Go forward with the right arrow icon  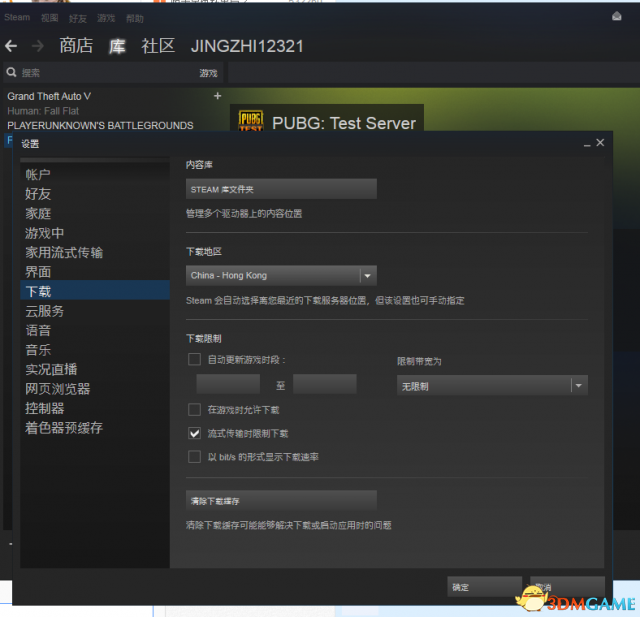[x=38, y=46]
